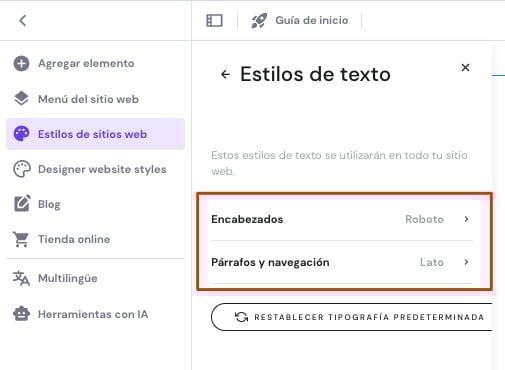The image size is (505, 370).
Task: Click the shopping cart icon for Tienda online
Action: (x=21, y=239)
